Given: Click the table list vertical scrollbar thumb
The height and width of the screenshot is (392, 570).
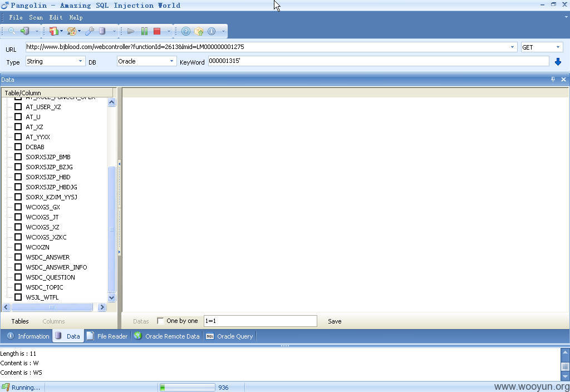Looking at the screenshot, I should pyautogui.click(x=111, y=229).
